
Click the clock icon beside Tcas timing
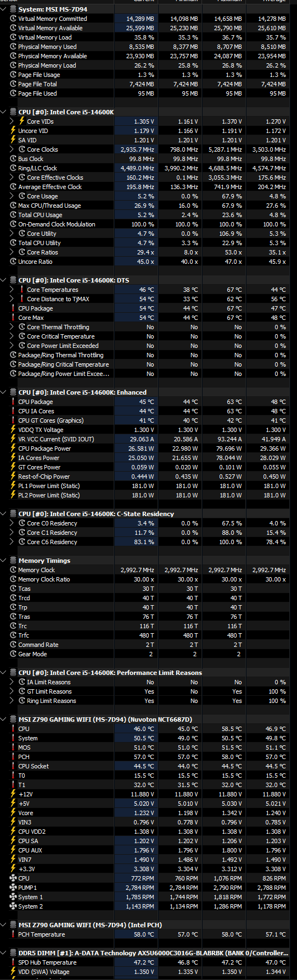(13, 589)
